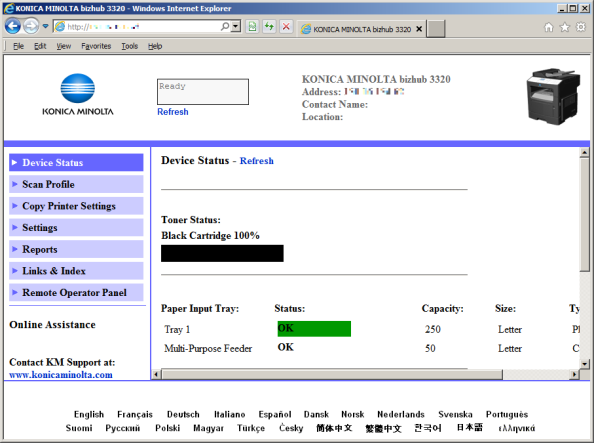Image resolution: width=594 pixels, height=443 pixels.
Task: Open the recent pages dropdown arrow
Action: [x=45, y=26]
